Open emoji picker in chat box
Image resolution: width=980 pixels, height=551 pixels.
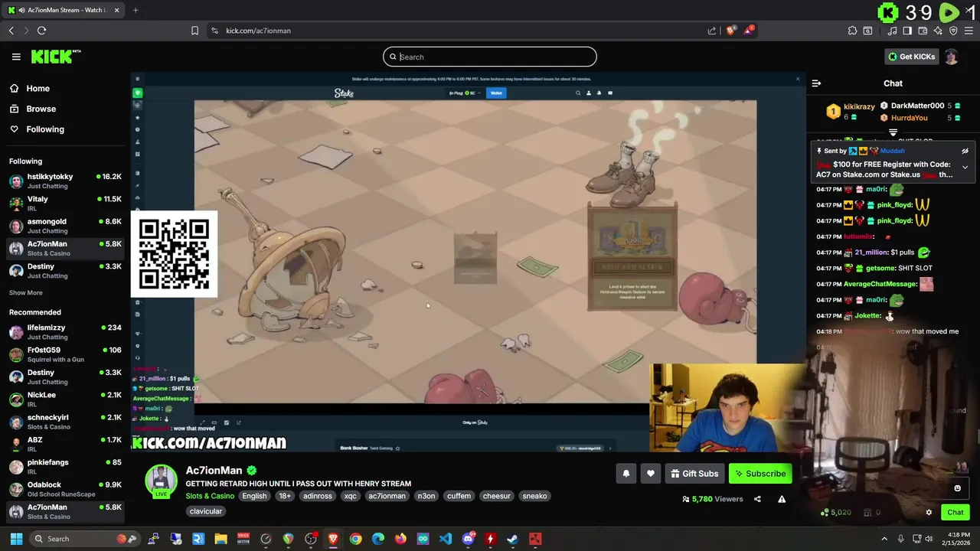[x=957, y=488]
